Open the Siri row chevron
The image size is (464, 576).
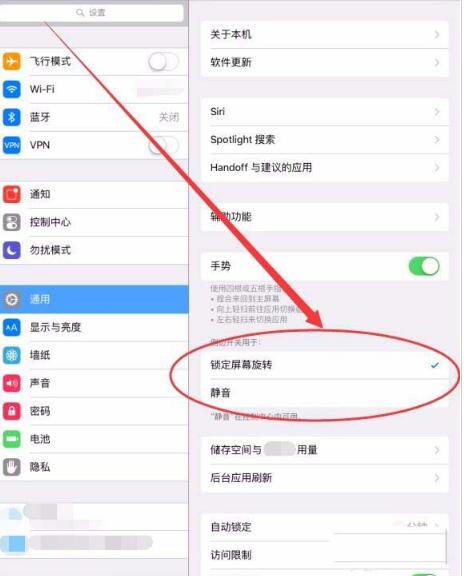(437, 112)
